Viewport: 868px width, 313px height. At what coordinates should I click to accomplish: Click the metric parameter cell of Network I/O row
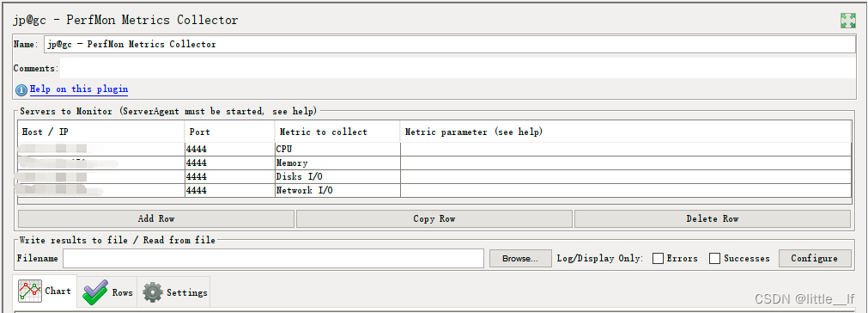pyautogui.click(x=626, y=191)
